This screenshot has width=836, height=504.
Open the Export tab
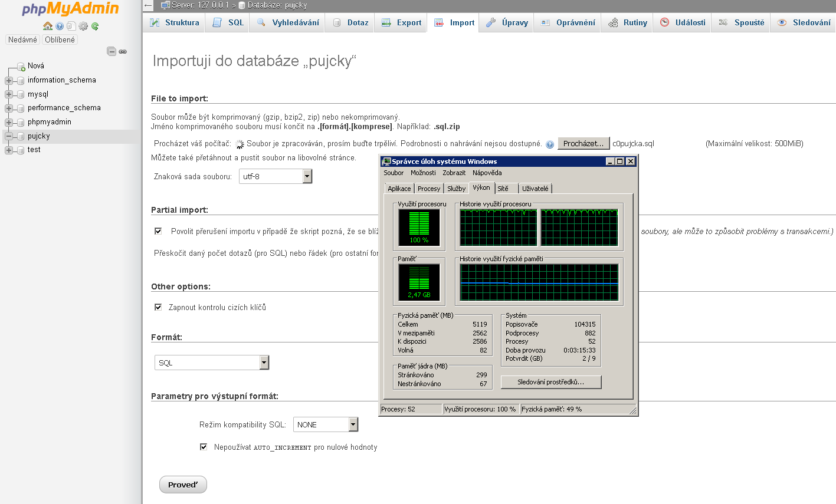(x=401, y=22)
